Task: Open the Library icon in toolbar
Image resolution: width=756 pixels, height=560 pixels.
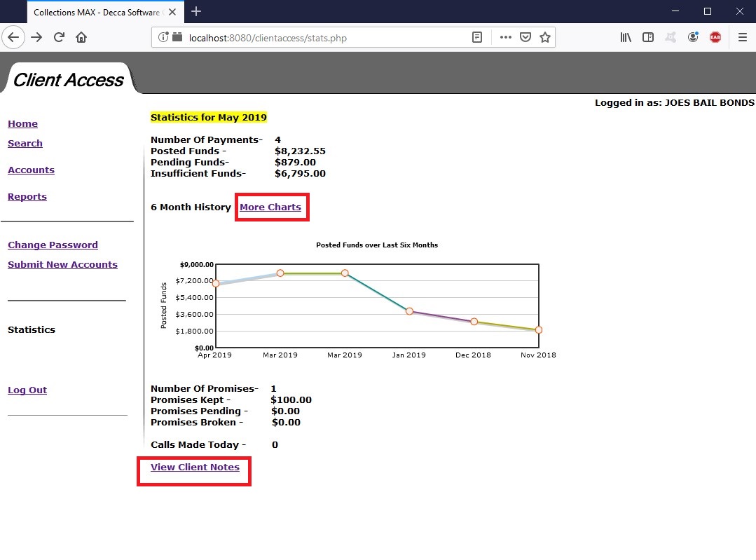Action: [x=626, y=37]
